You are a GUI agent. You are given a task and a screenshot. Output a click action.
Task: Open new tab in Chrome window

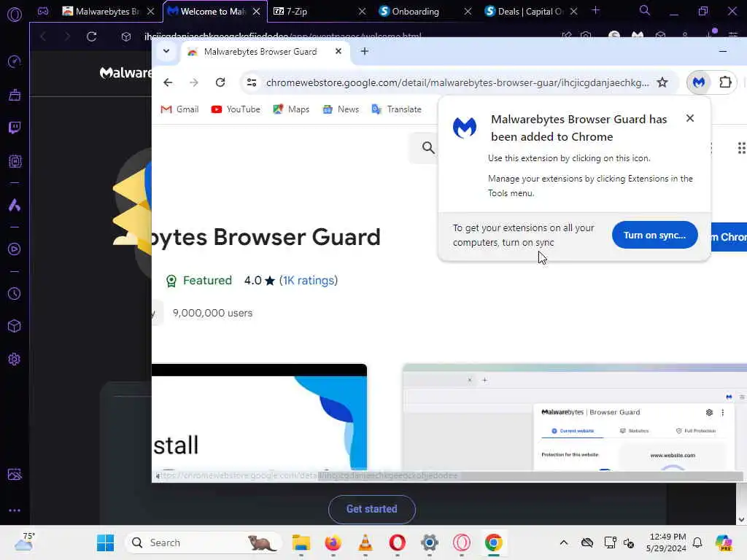365,52
